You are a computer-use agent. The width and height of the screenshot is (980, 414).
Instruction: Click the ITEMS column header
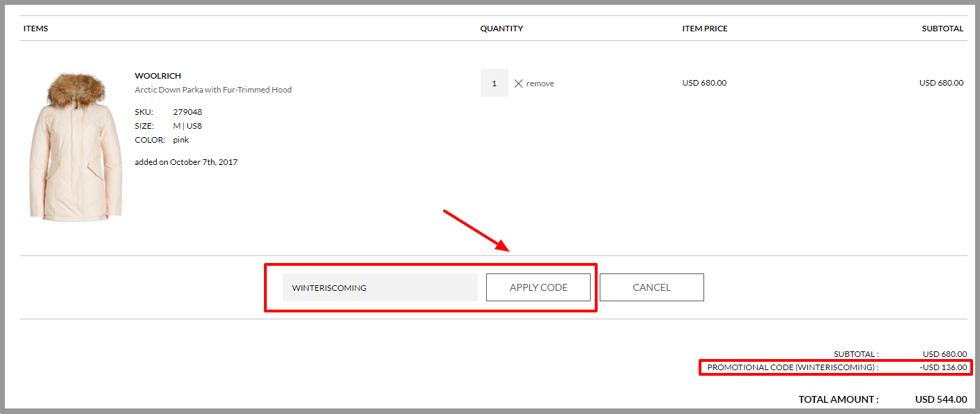(x=36, y=29)
